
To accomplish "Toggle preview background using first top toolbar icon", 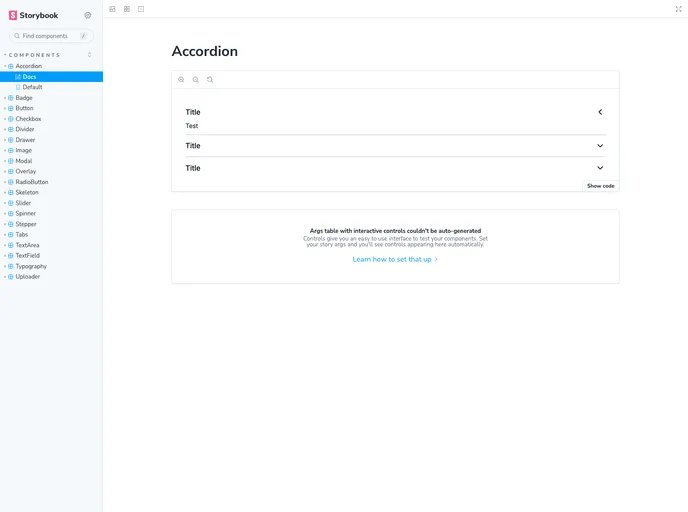I will point(113,9).
